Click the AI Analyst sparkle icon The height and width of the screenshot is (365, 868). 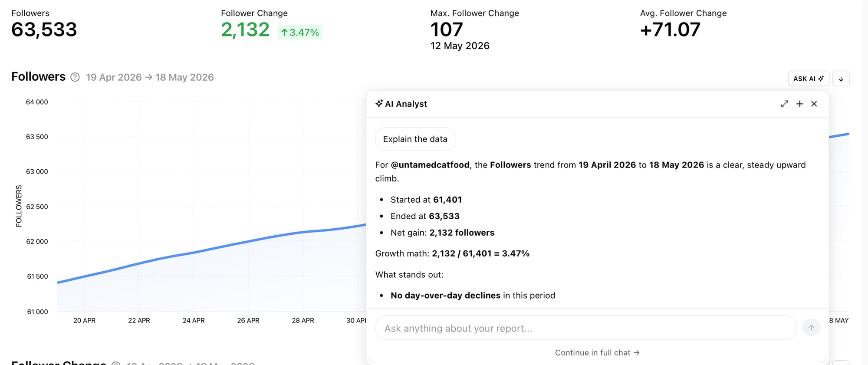click(379, 103)
